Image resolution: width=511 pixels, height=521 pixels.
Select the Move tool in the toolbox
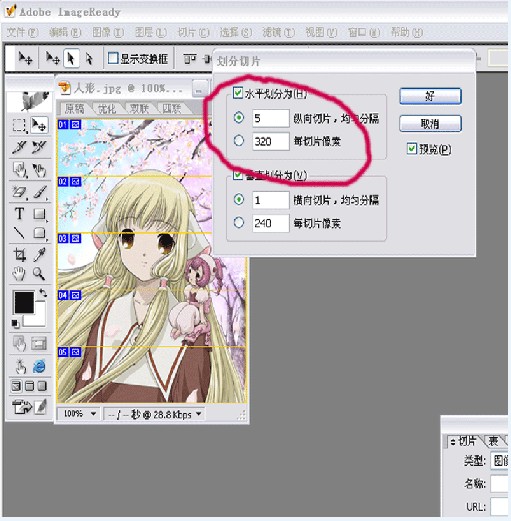point(39,125)
